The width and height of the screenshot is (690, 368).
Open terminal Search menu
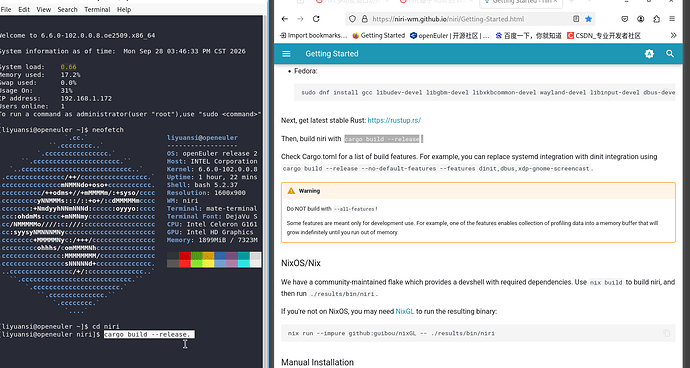67,9
